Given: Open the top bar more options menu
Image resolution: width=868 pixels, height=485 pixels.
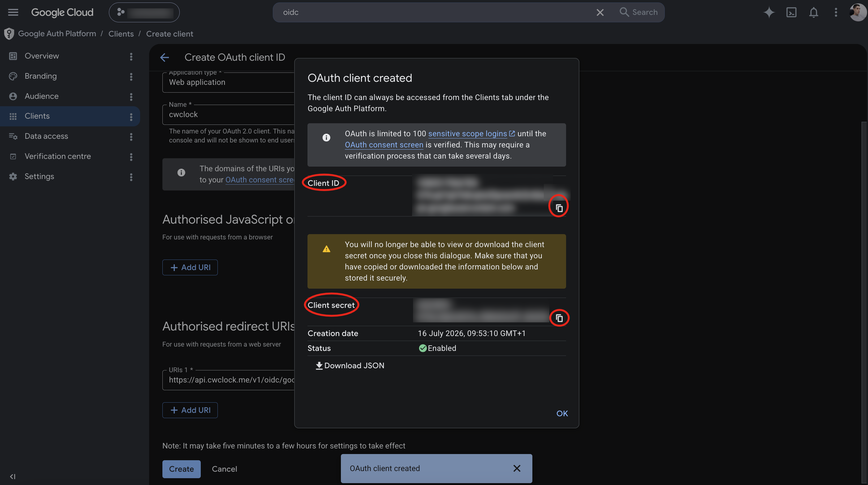Looking at the screenshot, I should point(836,12).
